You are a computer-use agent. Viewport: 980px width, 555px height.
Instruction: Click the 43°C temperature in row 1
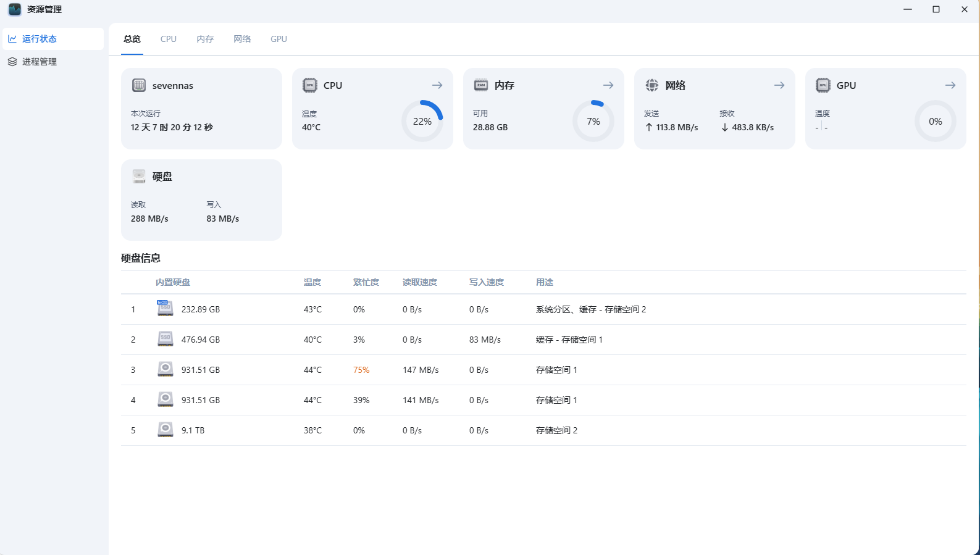click(312, 309)
